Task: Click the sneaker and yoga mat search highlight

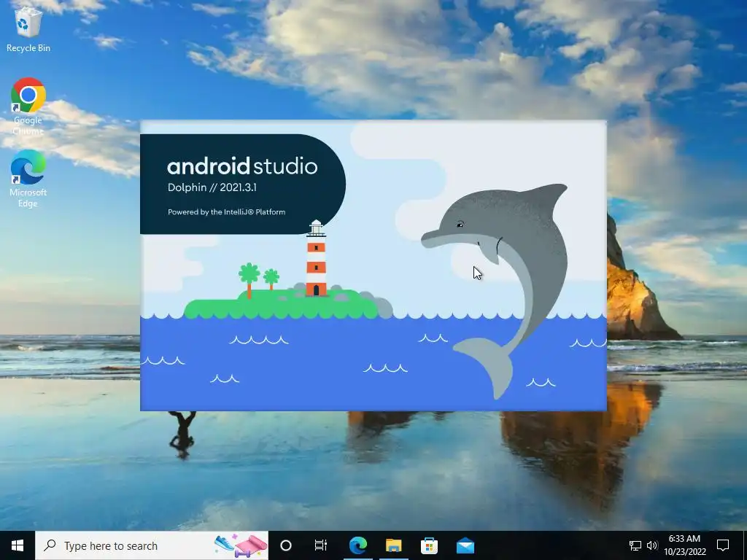Action: pos(241,545)
